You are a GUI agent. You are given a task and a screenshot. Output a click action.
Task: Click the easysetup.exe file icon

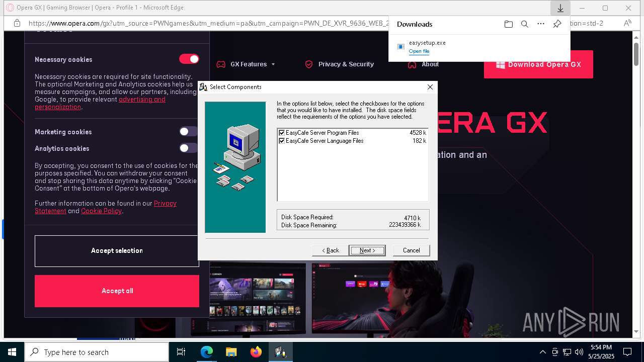pyautogui.click(x=401, y=46)
